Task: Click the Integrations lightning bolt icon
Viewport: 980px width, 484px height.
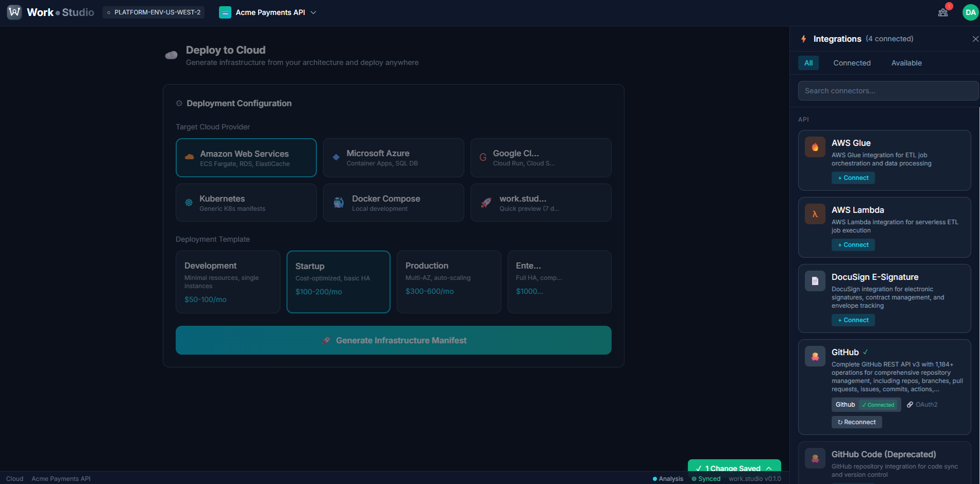Action: coord(803,39)
